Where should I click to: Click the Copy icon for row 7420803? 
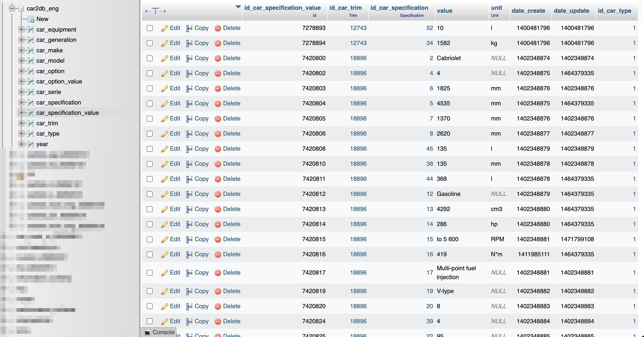point(189,88)
